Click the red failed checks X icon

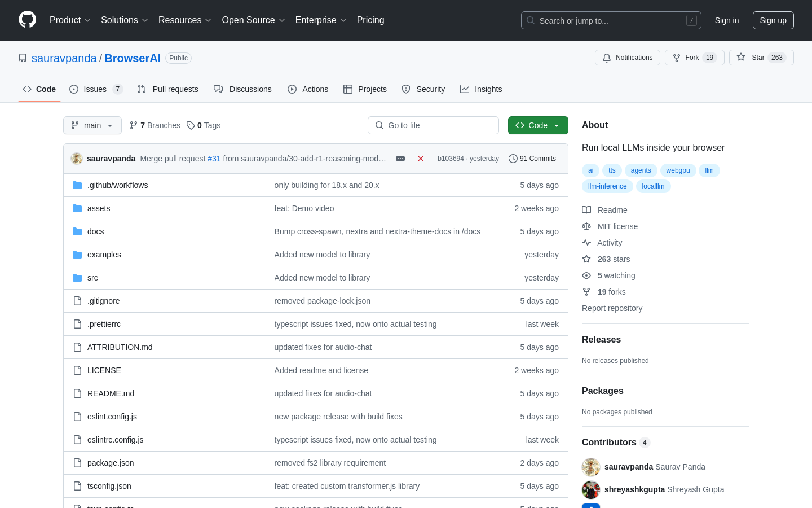[x=421, y=159]
